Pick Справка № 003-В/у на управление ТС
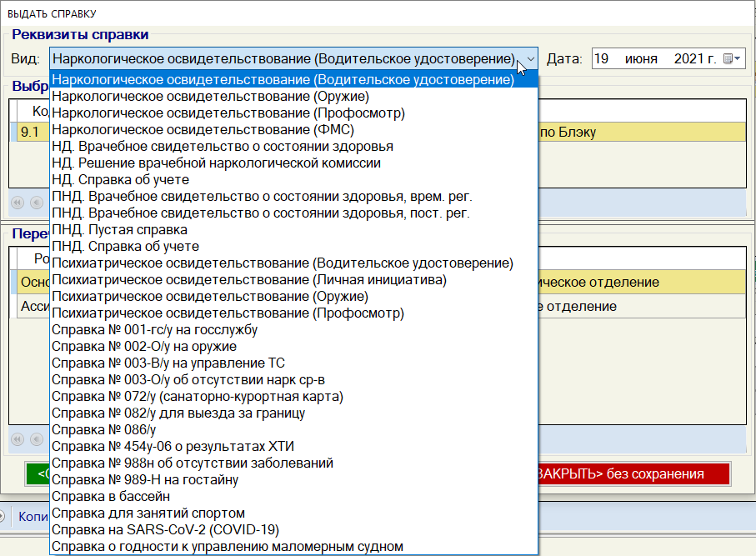 click(x=168, y=363)
